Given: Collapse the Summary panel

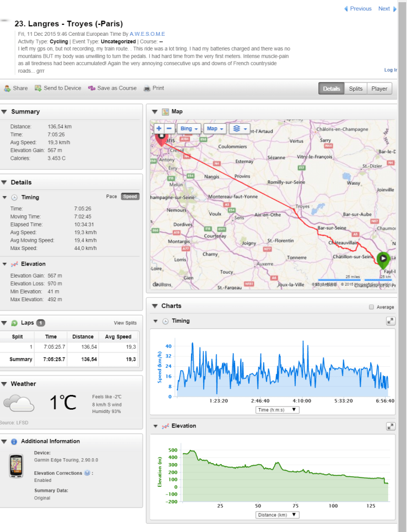Looking at the screenshot, I should coord(3,112).
